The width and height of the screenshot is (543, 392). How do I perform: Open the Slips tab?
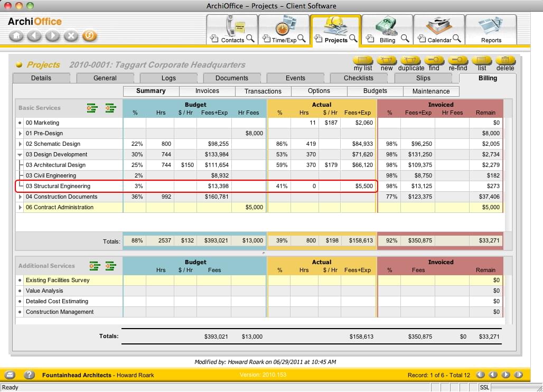click(423, 78)
